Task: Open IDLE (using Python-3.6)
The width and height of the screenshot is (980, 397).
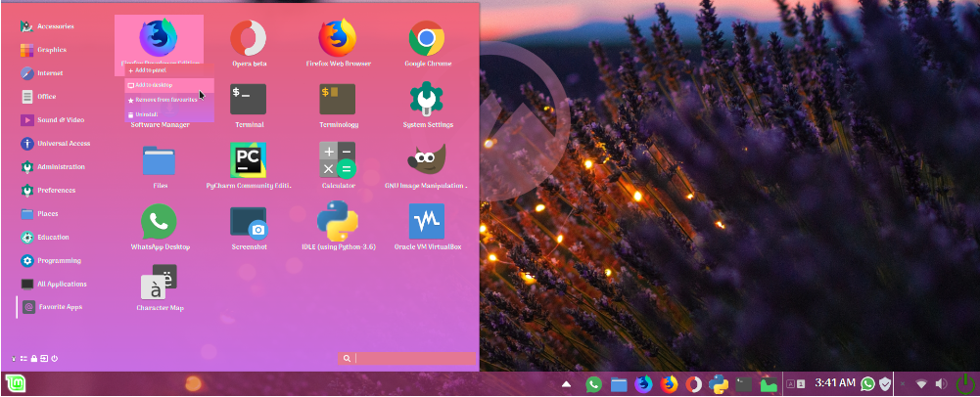Action: pyautogui.click(x=338, y=227)
